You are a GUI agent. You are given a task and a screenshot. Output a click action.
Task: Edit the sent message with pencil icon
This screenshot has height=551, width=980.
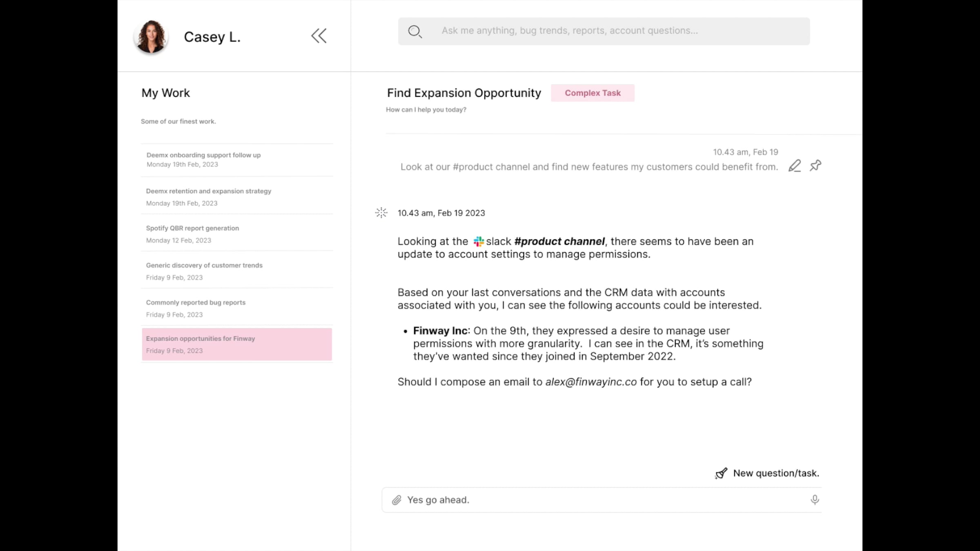[794, 166]
